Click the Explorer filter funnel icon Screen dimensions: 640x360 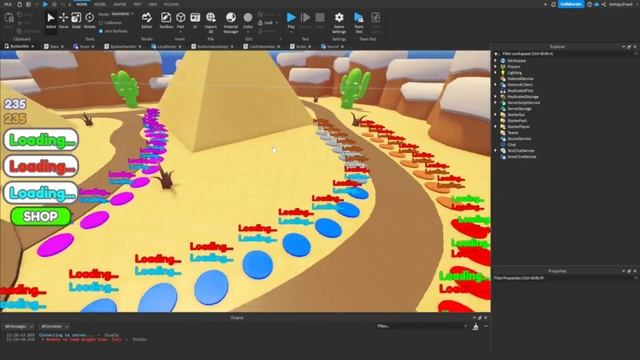tap(497, 53)
